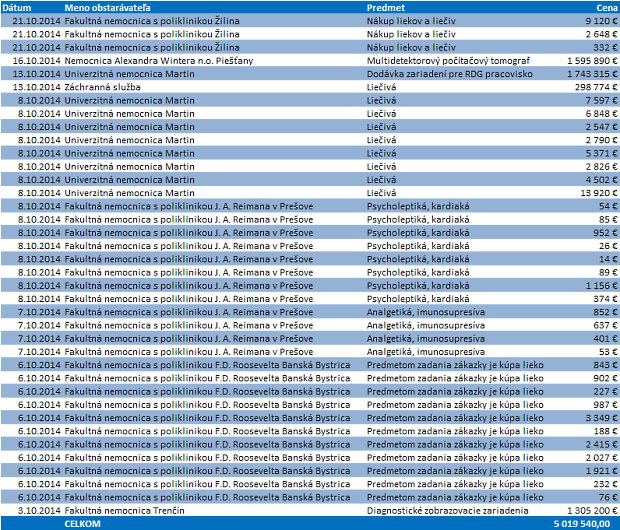
Task: Select the price 332 €
Action: 605,47
